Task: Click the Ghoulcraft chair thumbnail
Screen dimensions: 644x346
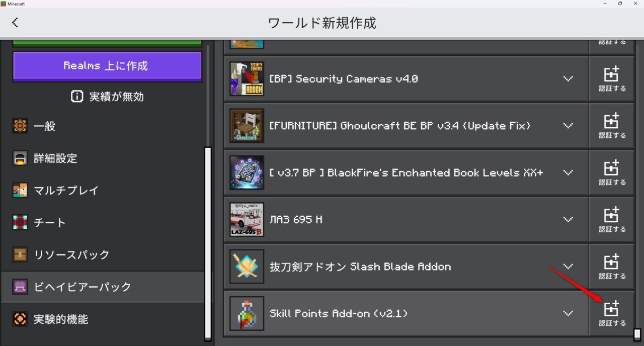Action: [247, 126]
